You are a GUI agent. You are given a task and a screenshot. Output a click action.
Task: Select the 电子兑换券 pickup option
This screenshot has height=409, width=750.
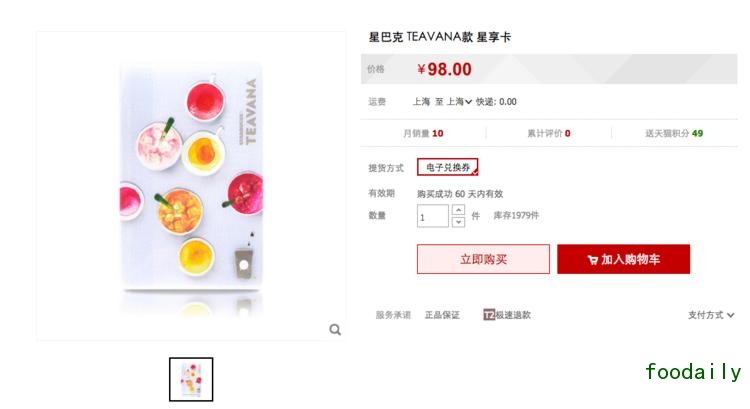(447, 168)
